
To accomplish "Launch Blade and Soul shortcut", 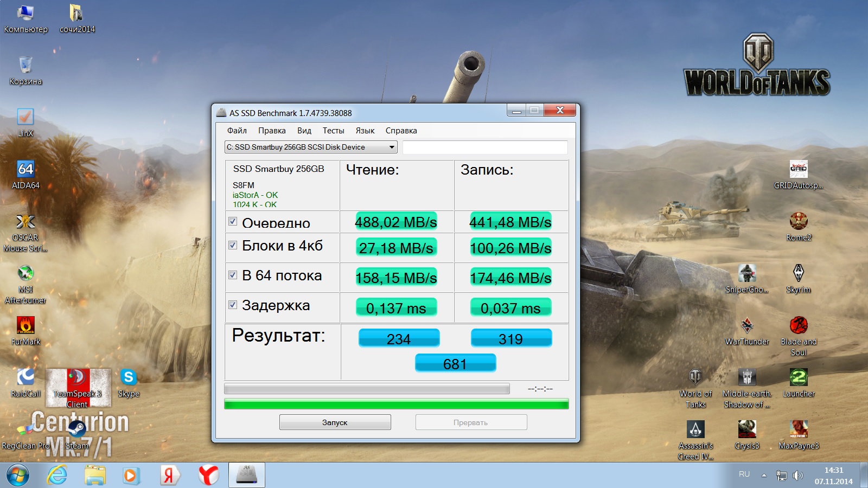I will coord(799,337).
